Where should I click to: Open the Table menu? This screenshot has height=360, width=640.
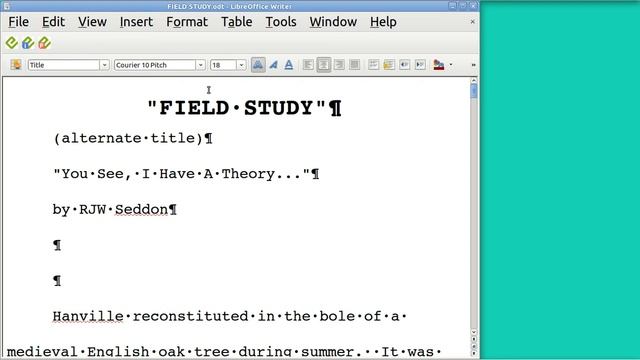[x=237, y=22]
